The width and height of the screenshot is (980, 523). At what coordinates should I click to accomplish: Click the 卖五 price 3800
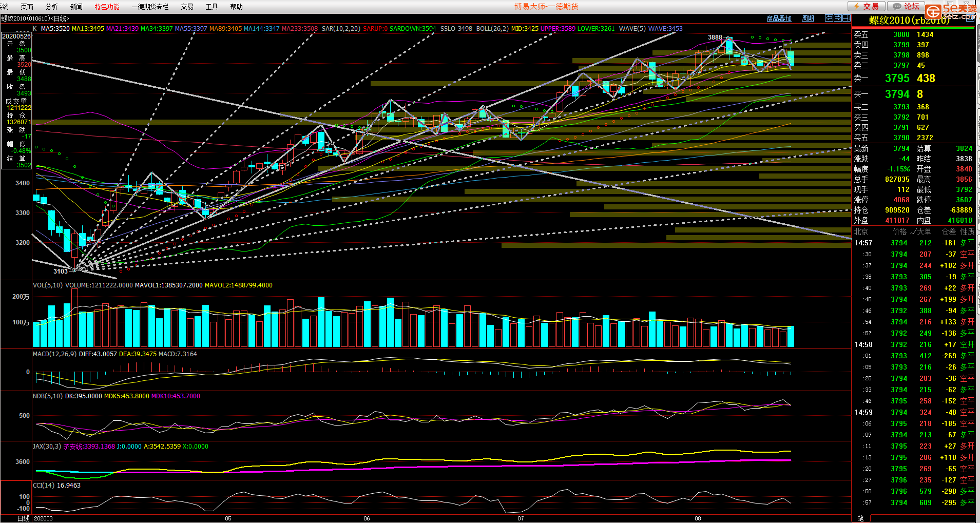click(901, 34)
